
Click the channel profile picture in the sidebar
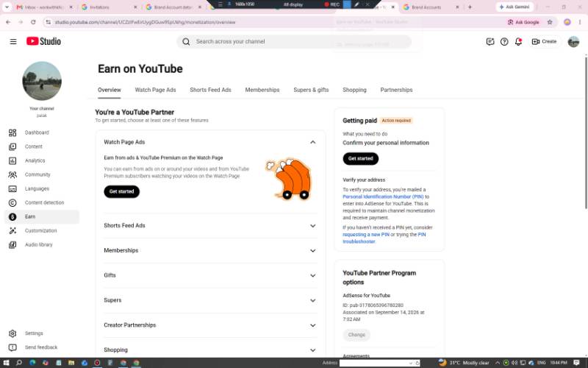42,81
